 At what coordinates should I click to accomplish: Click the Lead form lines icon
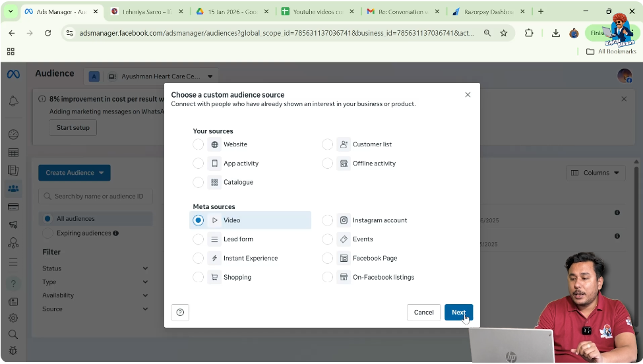pos(214,239)
